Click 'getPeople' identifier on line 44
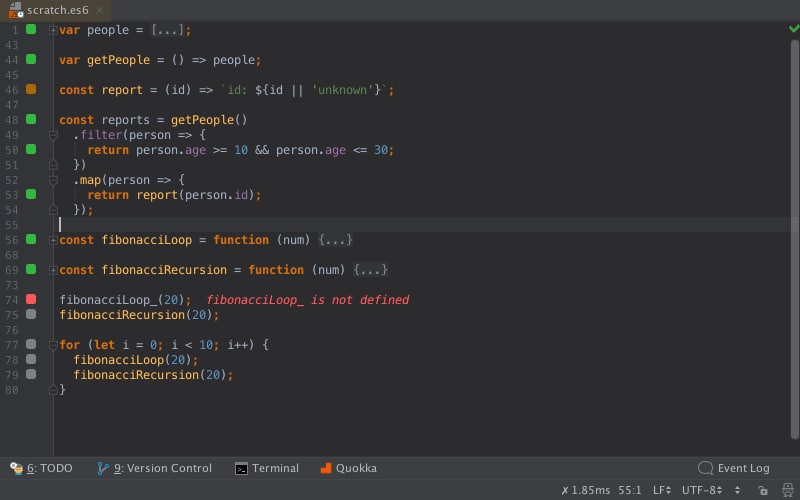800x500 pixels. tap(118, 60)
